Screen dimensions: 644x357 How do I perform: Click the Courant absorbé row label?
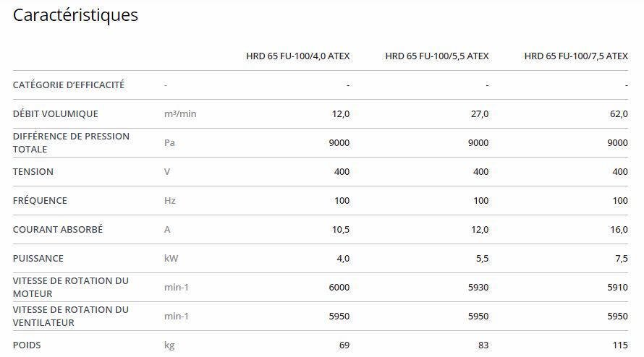tap(58, 229)
